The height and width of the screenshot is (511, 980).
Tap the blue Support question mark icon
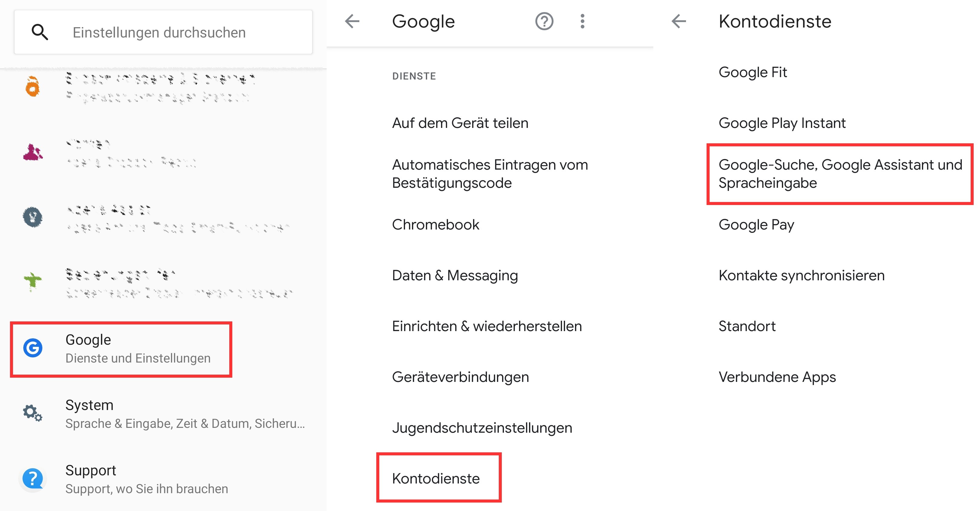tap(33, 478)
